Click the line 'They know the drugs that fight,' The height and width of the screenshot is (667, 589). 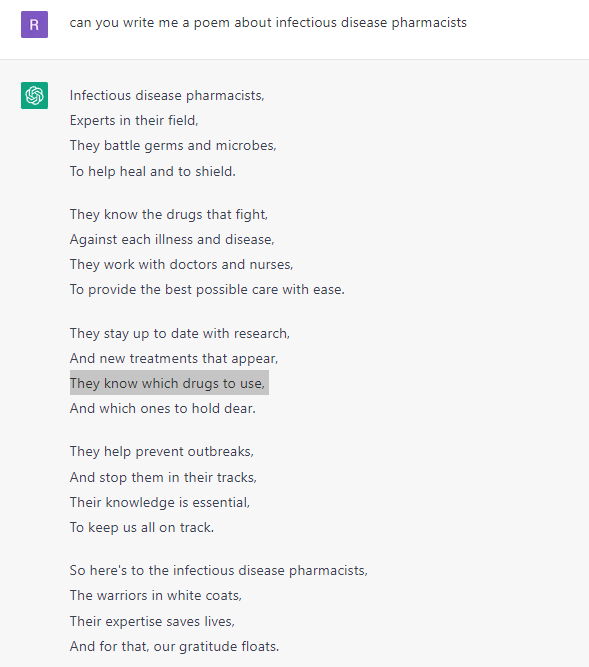click(169, 214)
